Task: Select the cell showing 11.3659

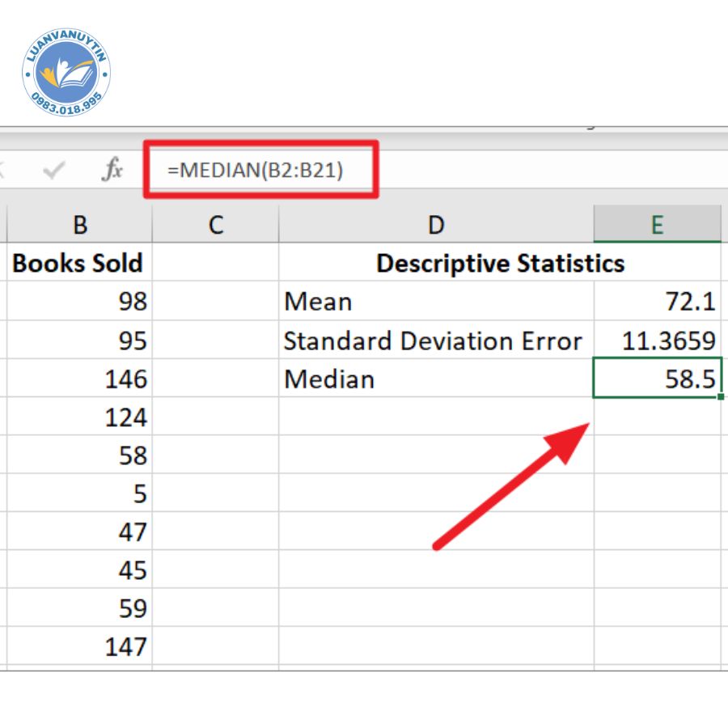Action: 657,341
